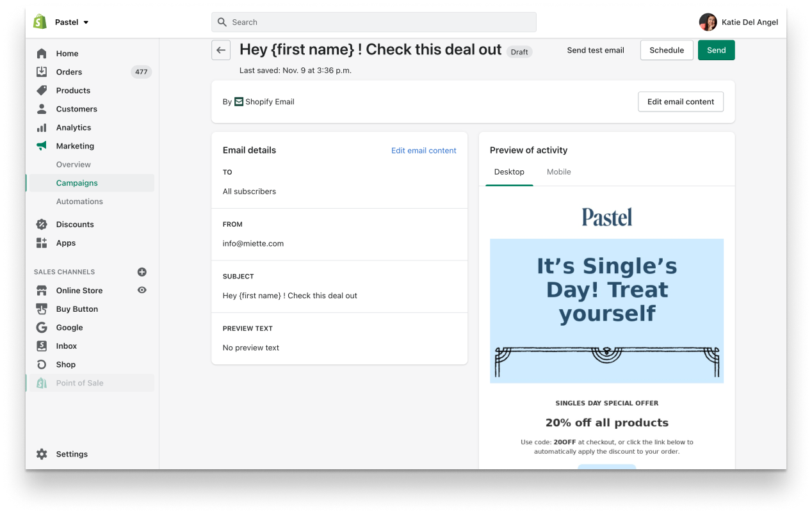This screenshot has height=514, width=812.
Task: Select Overview under Marketing
Action: [x=74, y=165]
